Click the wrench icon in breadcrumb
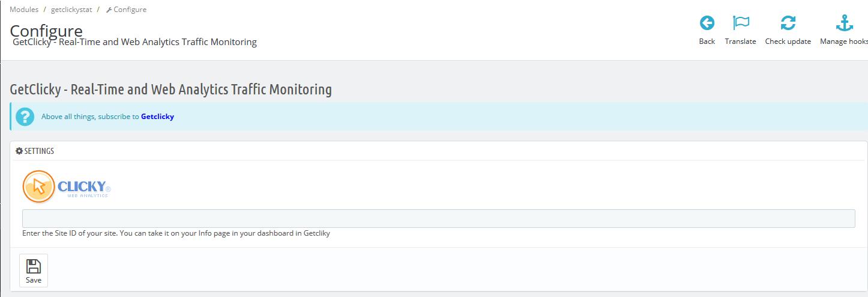The height and width of the screenshot is (297, 868). (109, 10)
